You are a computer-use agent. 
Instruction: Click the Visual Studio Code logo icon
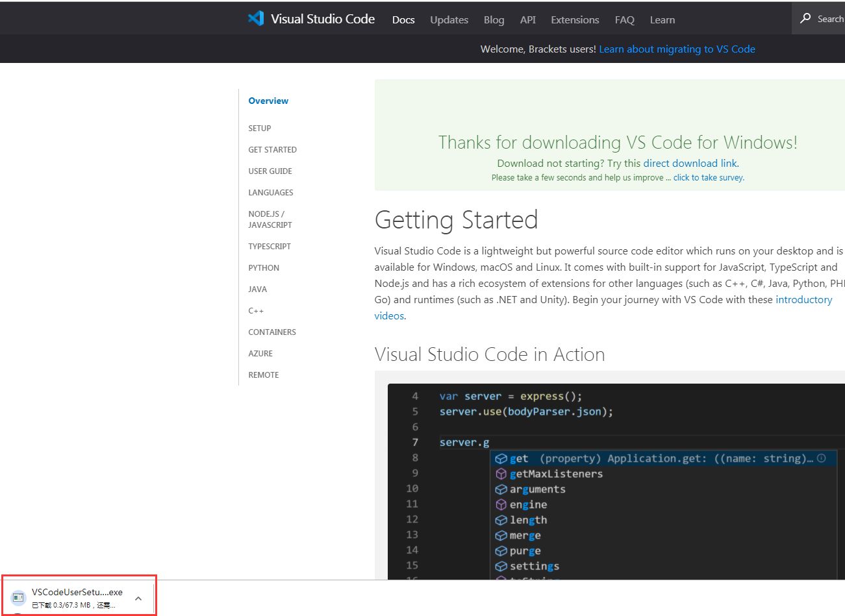pos(256,18)
